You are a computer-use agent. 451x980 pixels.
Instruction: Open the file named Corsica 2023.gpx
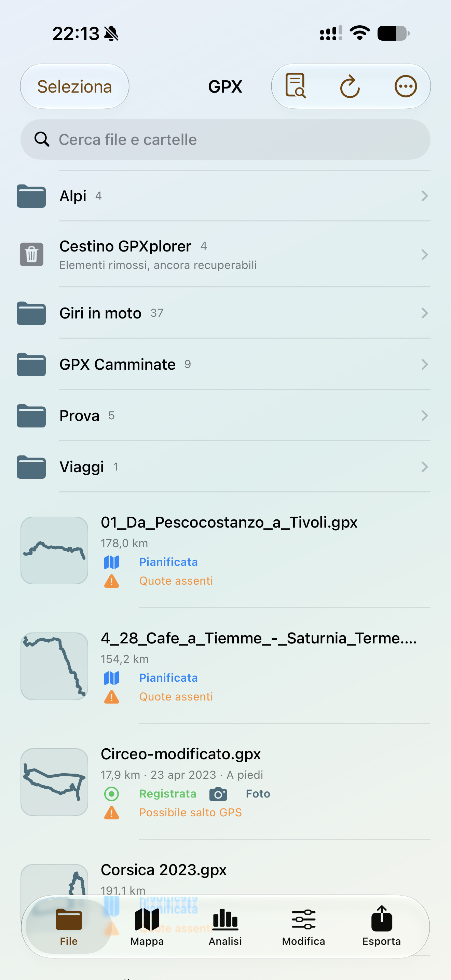pos(164,870)
